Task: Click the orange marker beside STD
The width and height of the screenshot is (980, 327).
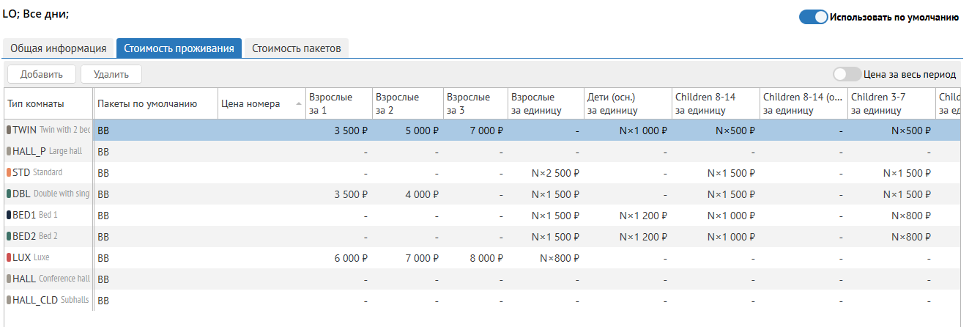Action: tap(9, 172)
